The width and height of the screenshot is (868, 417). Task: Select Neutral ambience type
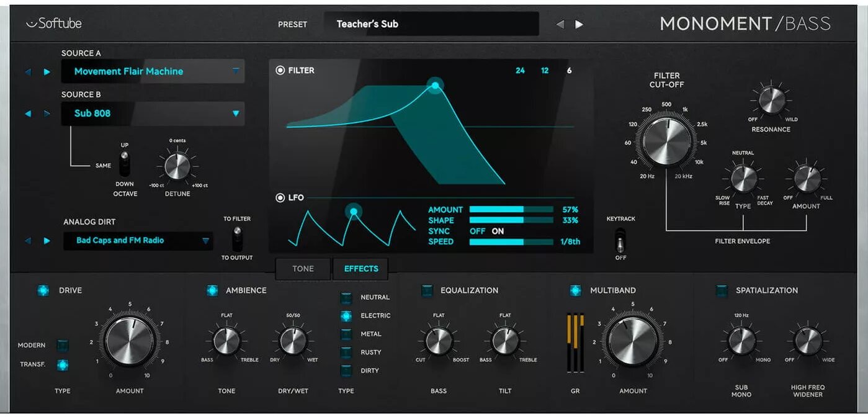346,297
